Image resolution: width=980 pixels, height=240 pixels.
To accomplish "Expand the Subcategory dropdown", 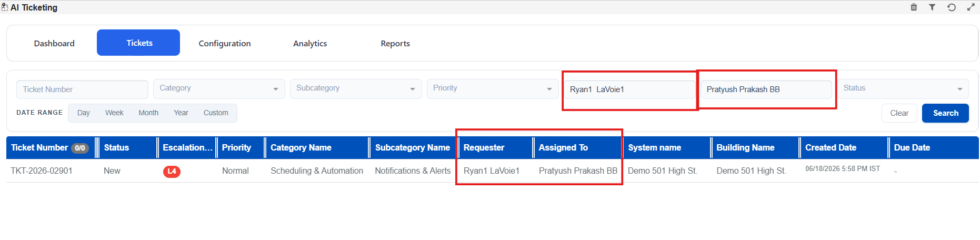I will 356,88.
